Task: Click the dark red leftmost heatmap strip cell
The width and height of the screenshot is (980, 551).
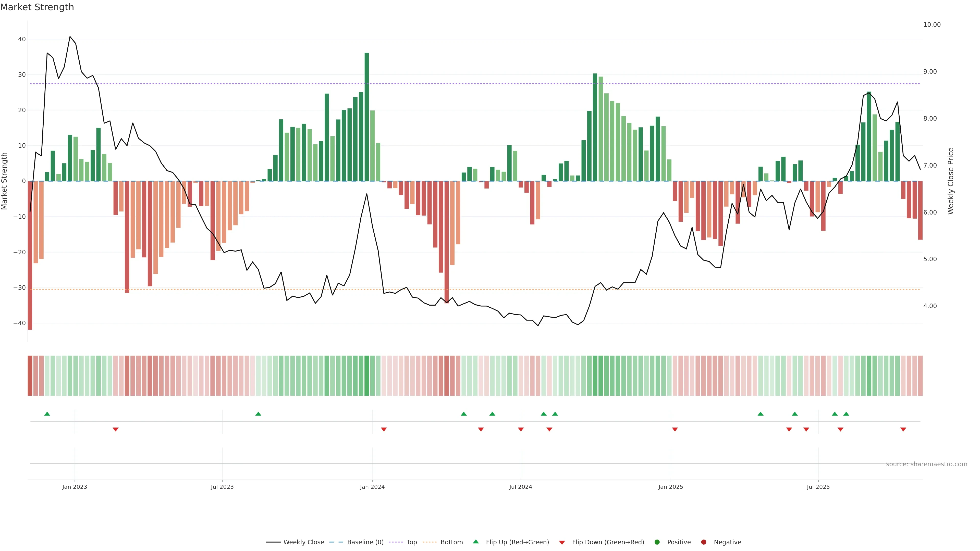Action: tap(30, 376)
